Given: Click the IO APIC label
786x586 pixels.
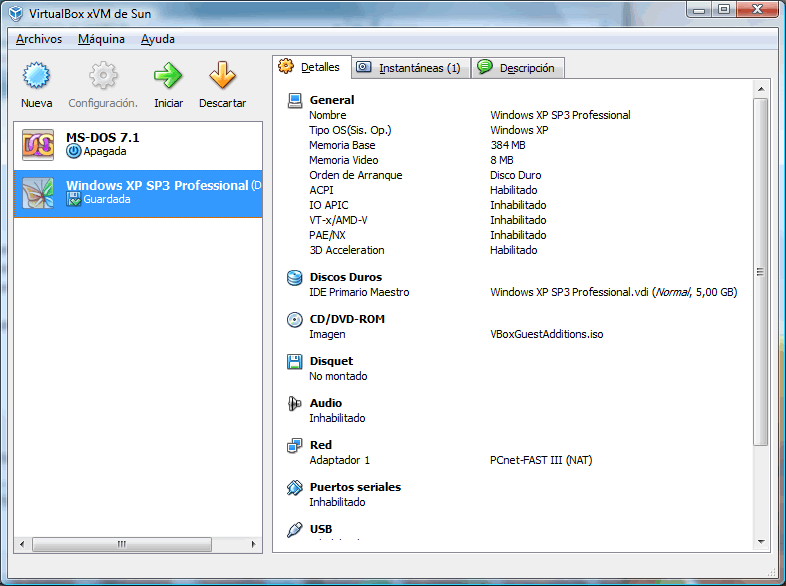Looking at the screenshot, I should (x=328, y=205).
